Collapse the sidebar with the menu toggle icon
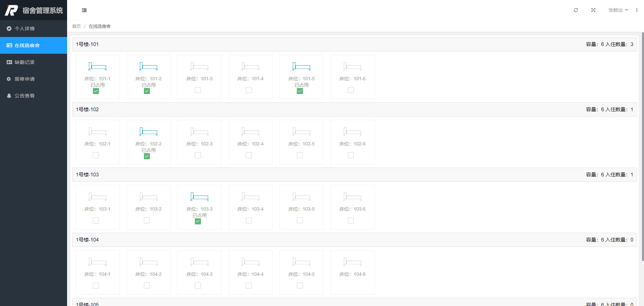The image size is (644, 306). (84, 10)
